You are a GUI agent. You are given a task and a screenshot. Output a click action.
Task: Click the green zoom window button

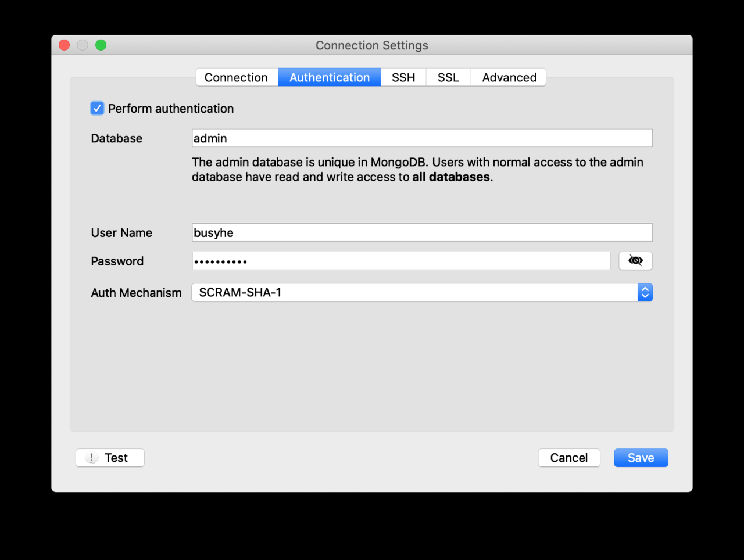pos(101,45)
